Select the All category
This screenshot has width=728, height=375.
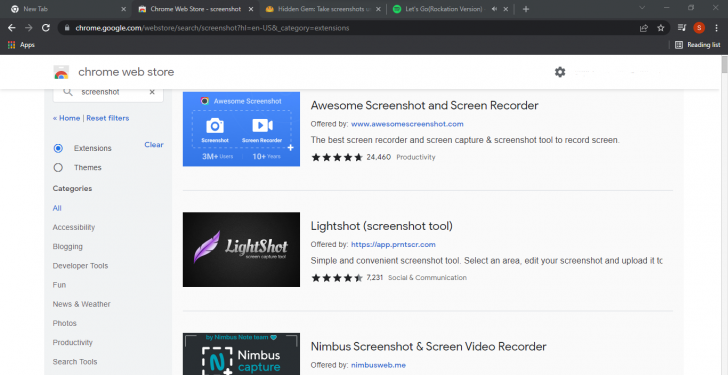(x=57, y=208)
